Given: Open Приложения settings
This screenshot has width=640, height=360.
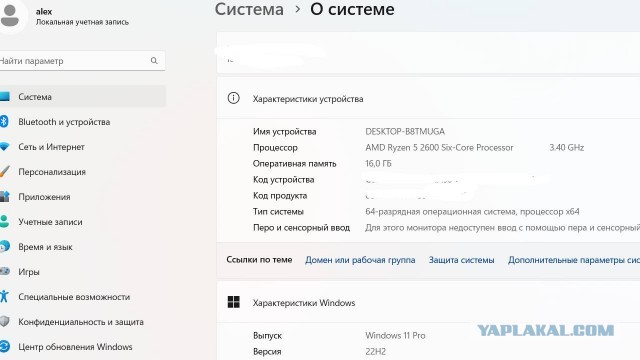Looking at the screenshot, I should click(83, 196).
